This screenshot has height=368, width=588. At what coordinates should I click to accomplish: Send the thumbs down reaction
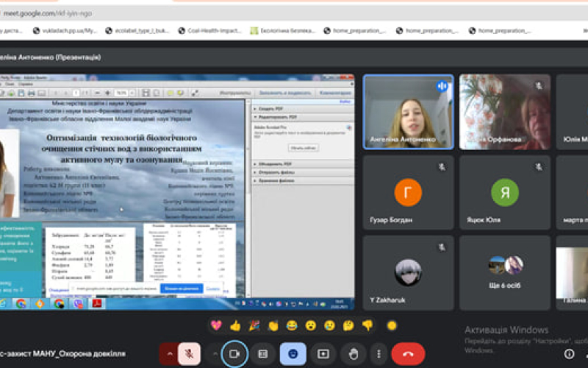tap(367, 325)
